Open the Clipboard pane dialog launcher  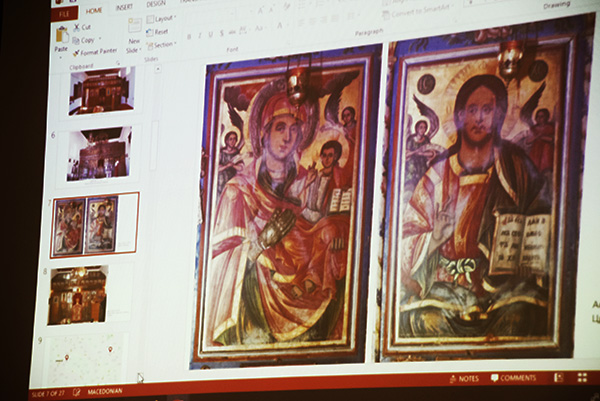(x=119, y=62)
